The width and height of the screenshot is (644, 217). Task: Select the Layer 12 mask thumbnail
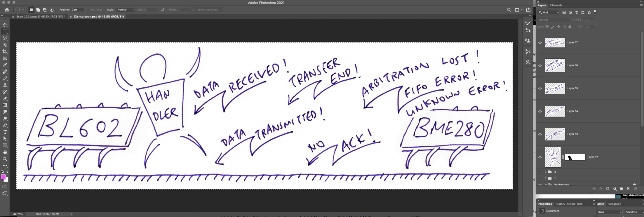575,157
